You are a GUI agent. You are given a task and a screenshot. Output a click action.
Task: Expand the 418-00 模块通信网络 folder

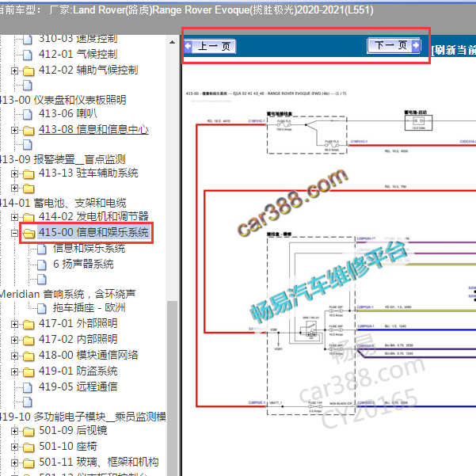pos(14,356)
